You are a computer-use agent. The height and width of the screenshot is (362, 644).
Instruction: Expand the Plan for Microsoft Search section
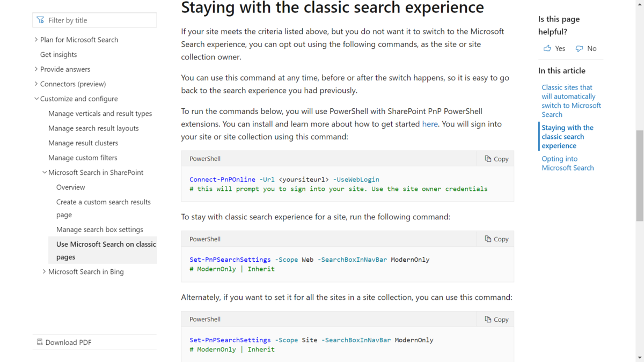[36, 40]
